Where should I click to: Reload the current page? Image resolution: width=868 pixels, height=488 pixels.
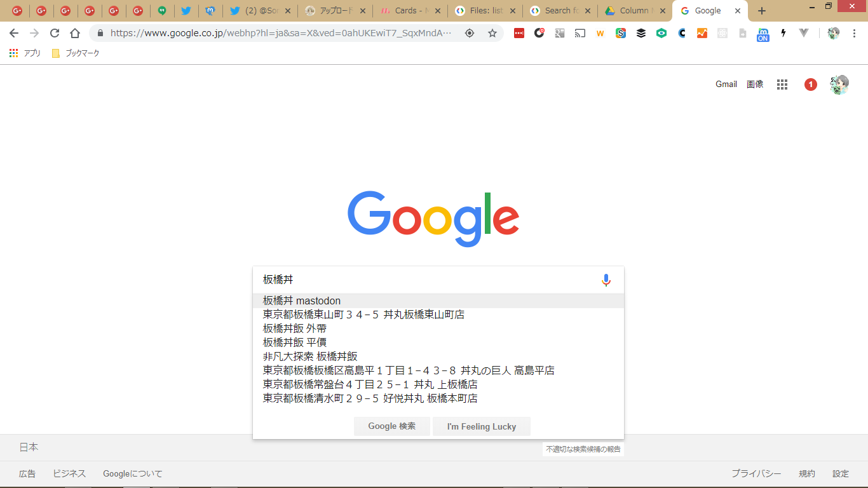click(x=55, y=33)
